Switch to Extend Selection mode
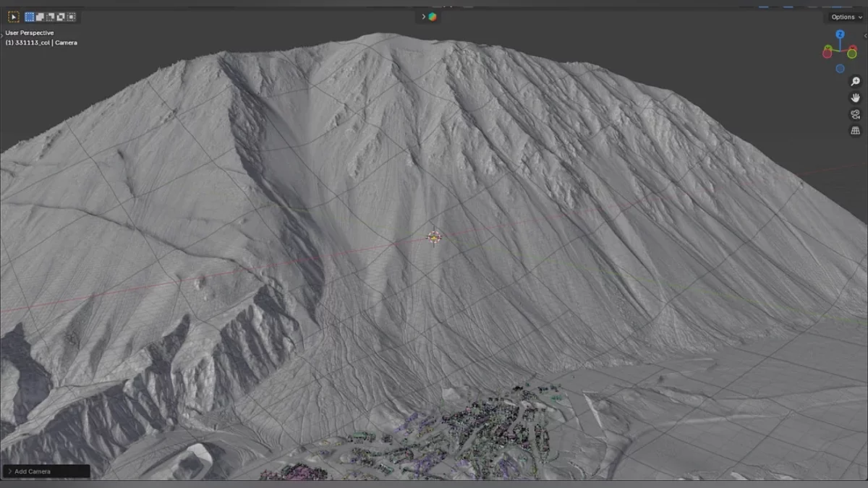Viewport: 868px width, 488px height. pyautogui.click(x=41, y=17)
